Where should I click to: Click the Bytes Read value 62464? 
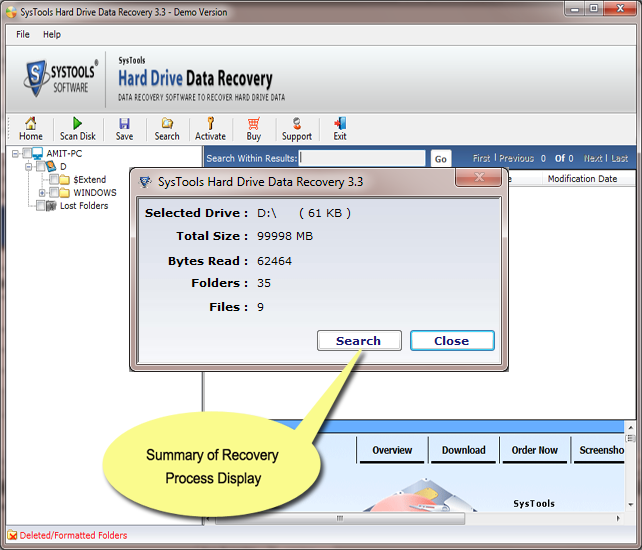(x=274, y=261)
